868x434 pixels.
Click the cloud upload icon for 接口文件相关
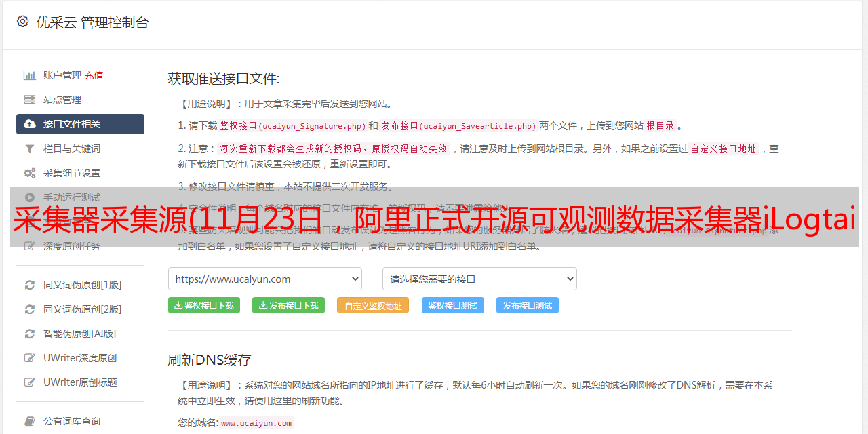click(x=30, y=124)
